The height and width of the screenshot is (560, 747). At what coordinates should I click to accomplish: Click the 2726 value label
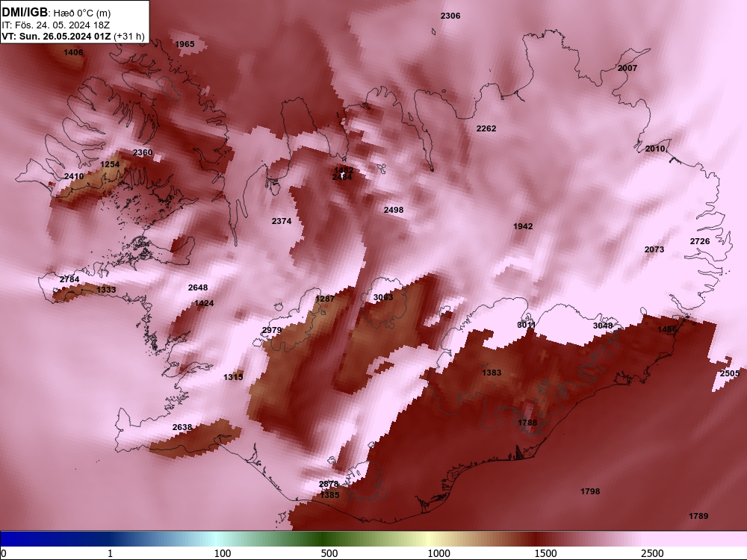tap(700, 241)
